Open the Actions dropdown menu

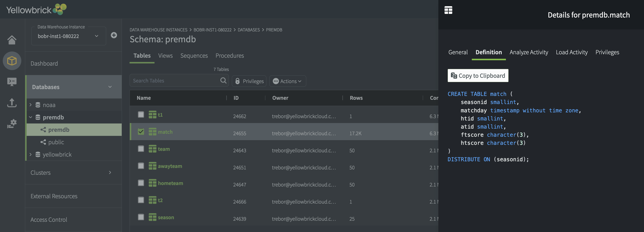(x=287, y=81)
